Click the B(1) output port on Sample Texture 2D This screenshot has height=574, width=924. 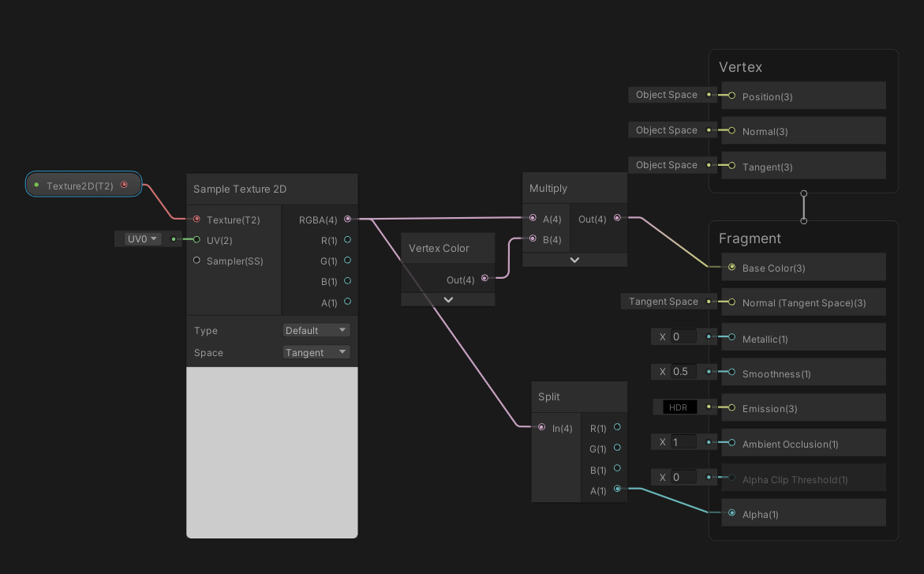(348, 281)
